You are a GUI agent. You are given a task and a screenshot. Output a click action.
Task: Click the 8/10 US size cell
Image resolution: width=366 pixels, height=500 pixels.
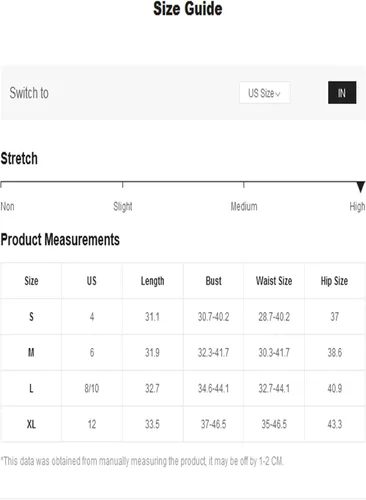tap(92, 388)
